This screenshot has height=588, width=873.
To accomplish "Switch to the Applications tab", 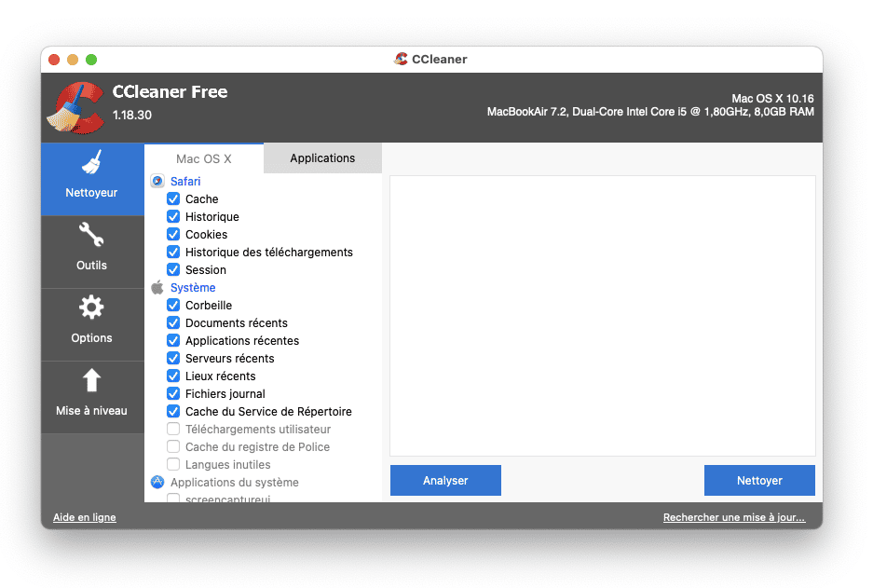I will click(322, 158).
